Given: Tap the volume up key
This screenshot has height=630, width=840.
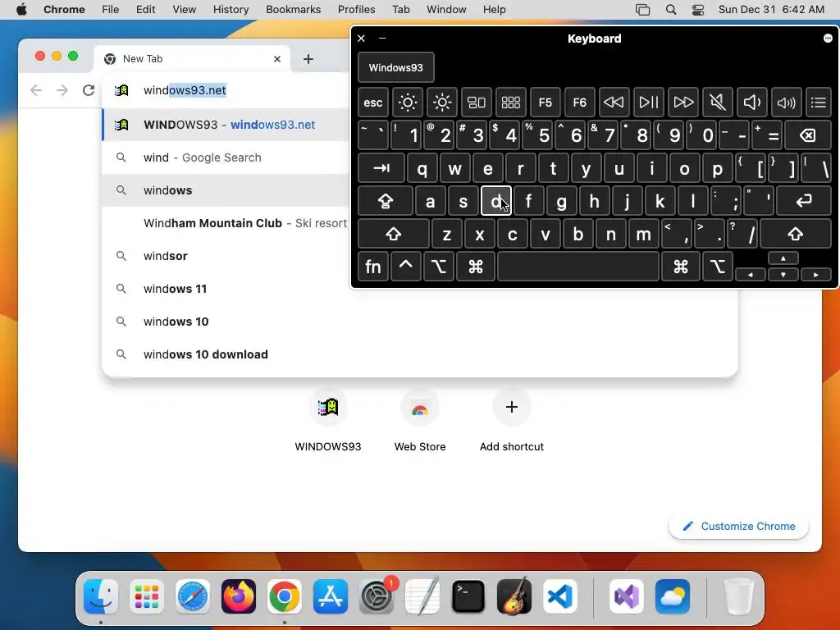Looking at the screenshot, I should pyautogui.click(x=786, y=103).
